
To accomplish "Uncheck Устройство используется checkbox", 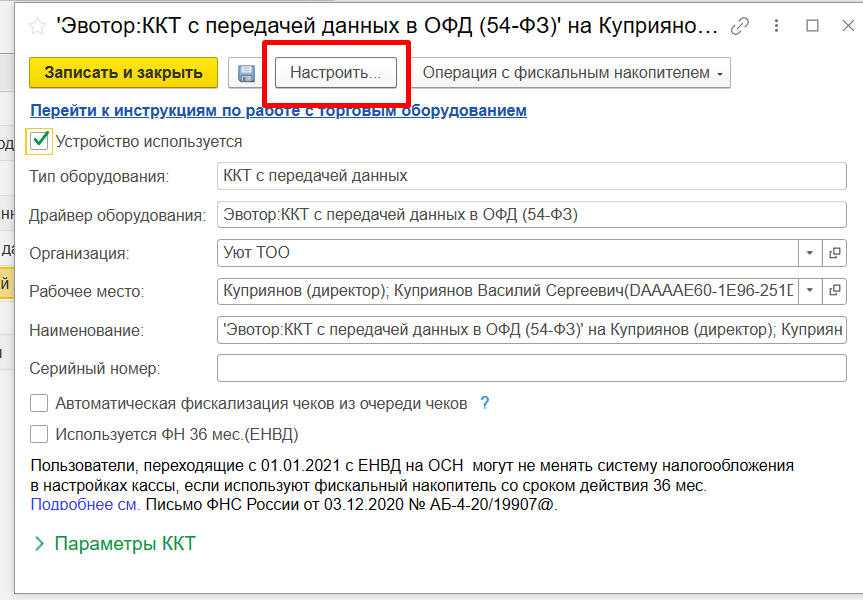I will click(40, 142).
